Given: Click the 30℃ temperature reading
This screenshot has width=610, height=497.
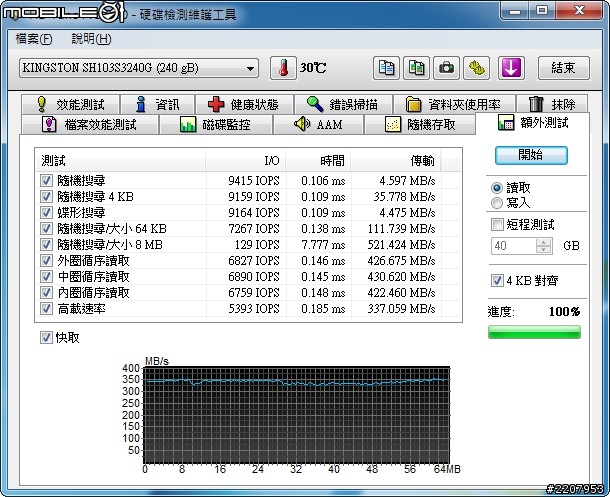Looking at the screenshot, I should click(312, 68).
